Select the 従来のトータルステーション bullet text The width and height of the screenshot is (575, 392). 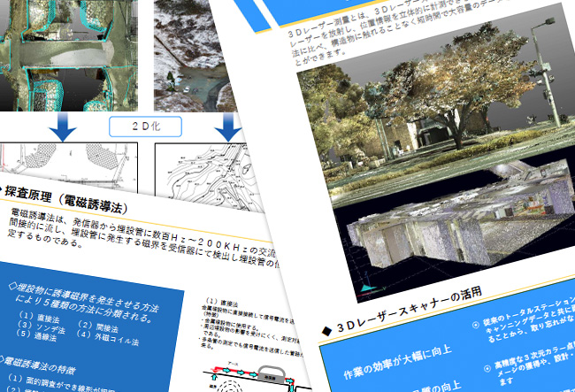(x=528, y=319)
